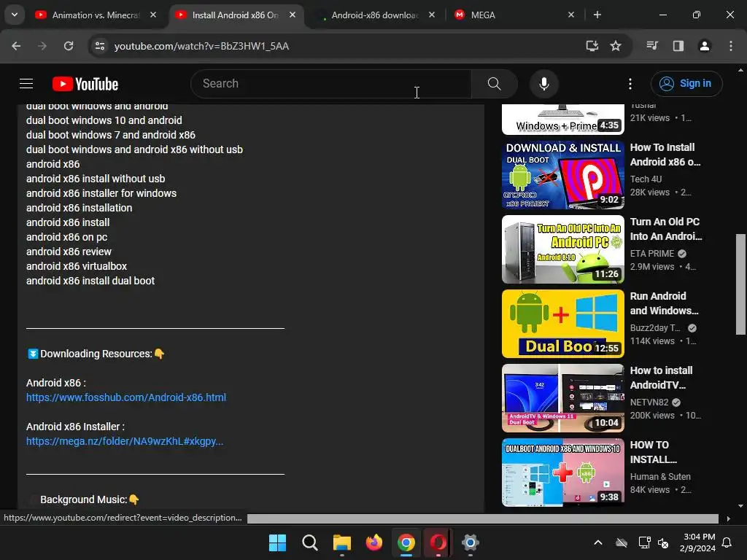The height and width of the screenshot is (560, 747).
Task: Switch to the Animation vs. Minecraft tab
Action: point(96,15)
